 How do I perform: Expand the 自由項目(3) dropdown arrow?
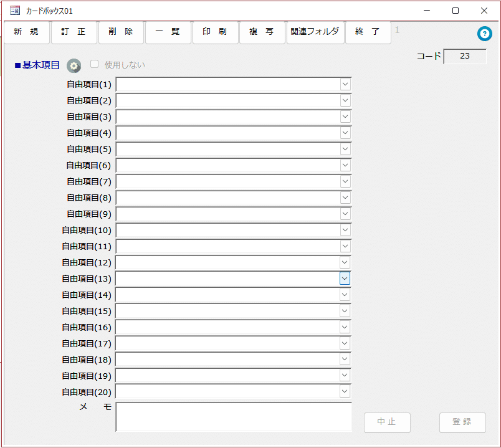tap(345, 117)
